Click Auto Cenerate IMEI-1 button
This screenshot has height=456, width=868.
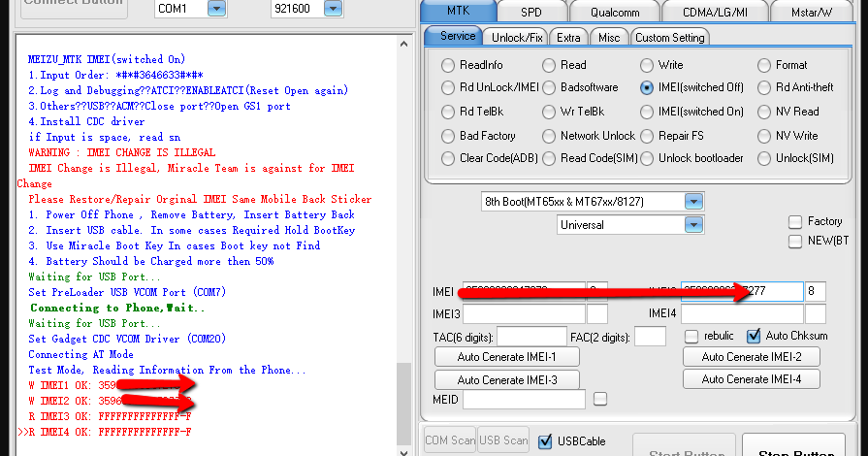point(506,357)
